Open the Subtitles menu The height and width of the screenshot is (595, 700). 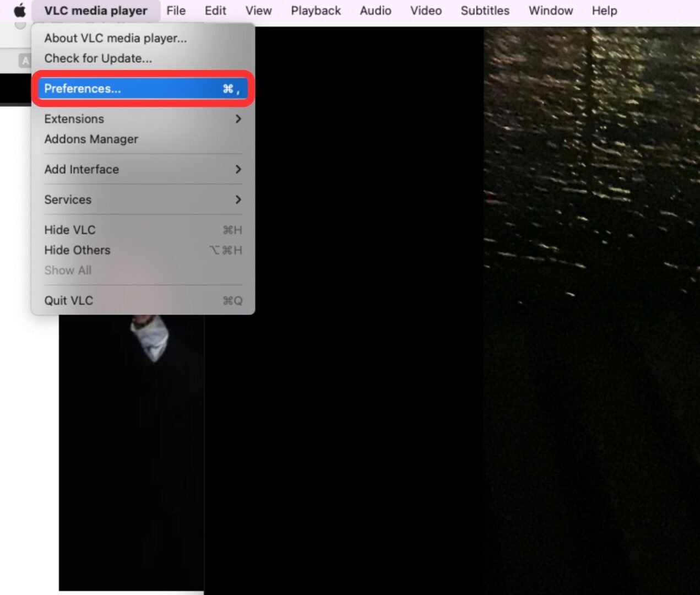pyautogui.click(x=484, y=10)
